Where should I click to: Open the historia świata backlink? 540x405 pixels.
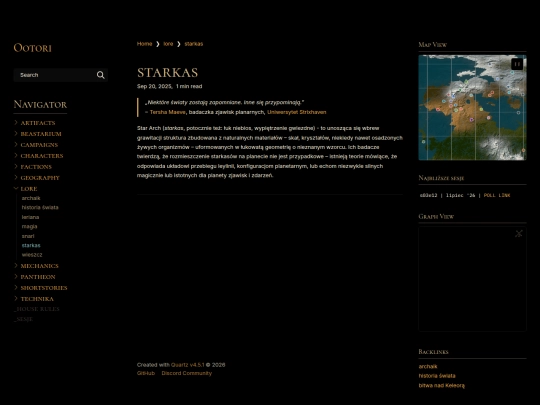pos(437,376)
